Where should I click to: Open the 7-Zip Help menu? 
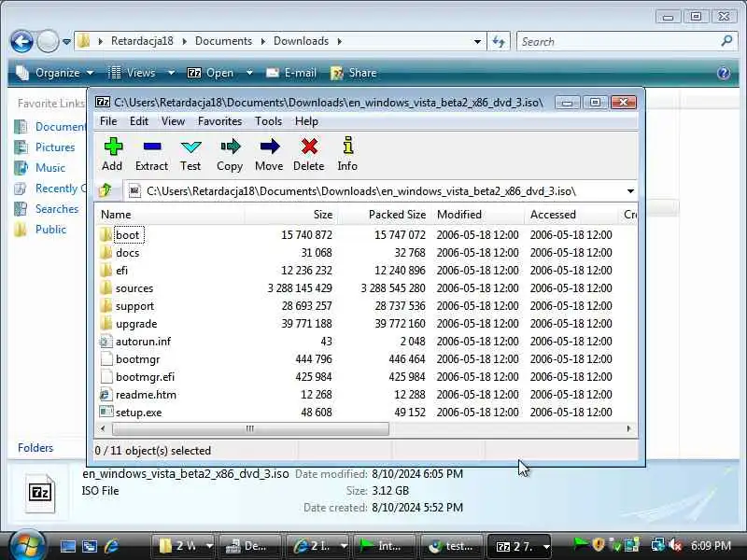click(306, 121)
